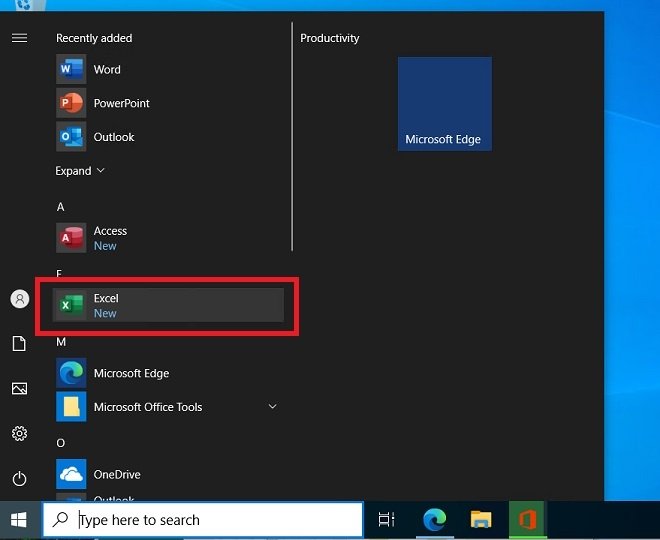Open the Start menu hamburger navigation
The height and width of the screenshot is (540, 660).
(19, 38)
